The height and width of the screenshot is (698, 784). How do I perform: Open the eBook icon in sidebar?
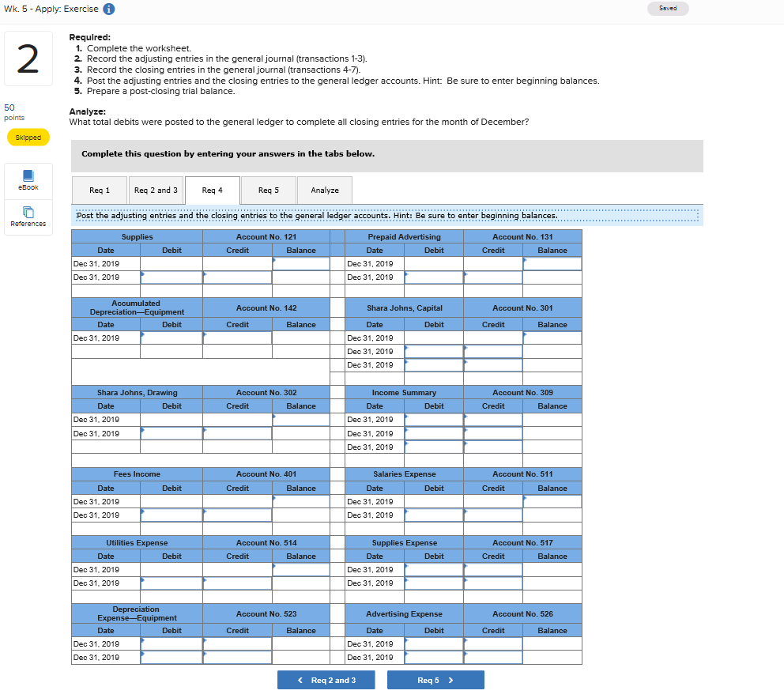(28, 175)
